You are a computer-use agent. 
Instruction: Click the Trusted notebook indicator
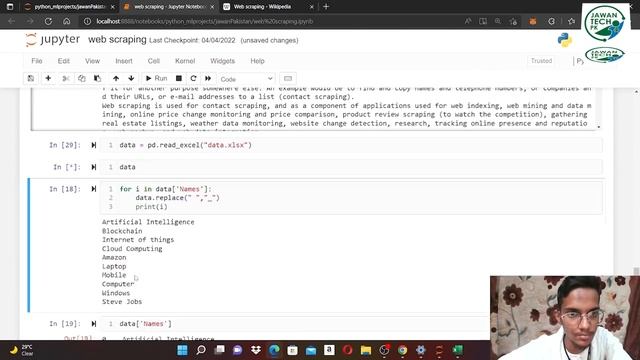[541, 61]
